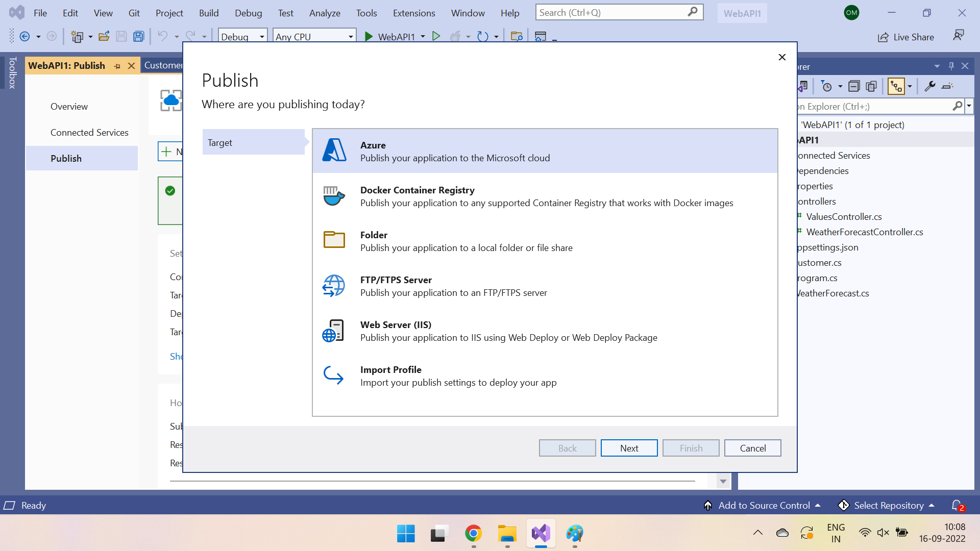
Task: Show hidden system tray icons chevron
Action: (758, 533)
